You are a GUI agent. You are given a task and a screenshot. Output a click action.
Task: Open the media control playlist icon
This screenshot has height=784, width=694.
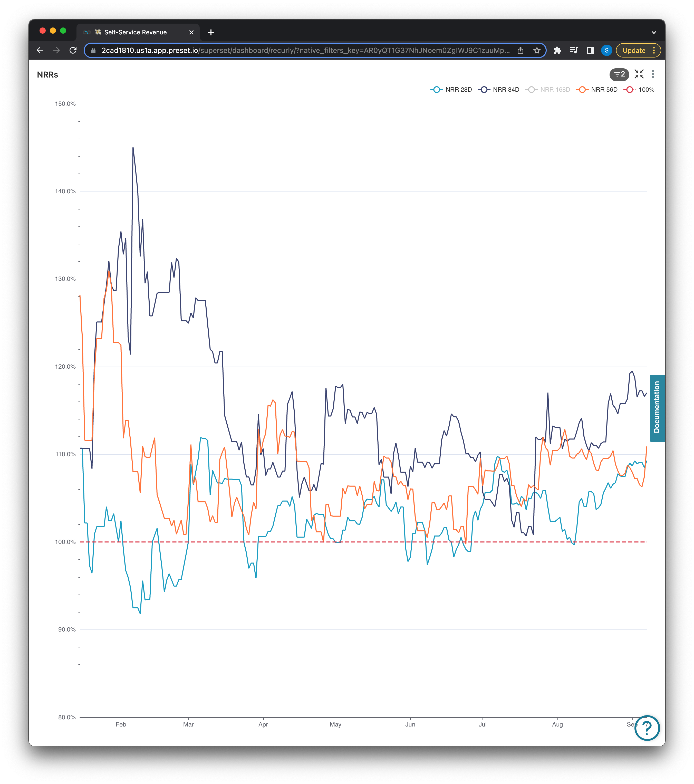[574, 50]
